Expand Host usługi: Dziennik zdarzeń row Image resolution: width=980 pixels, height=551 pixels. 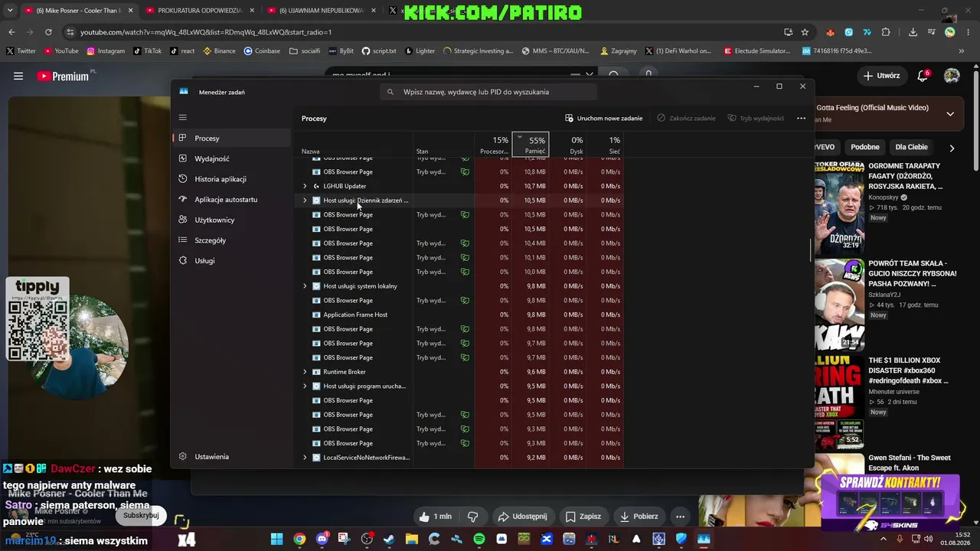pos(305,201)
